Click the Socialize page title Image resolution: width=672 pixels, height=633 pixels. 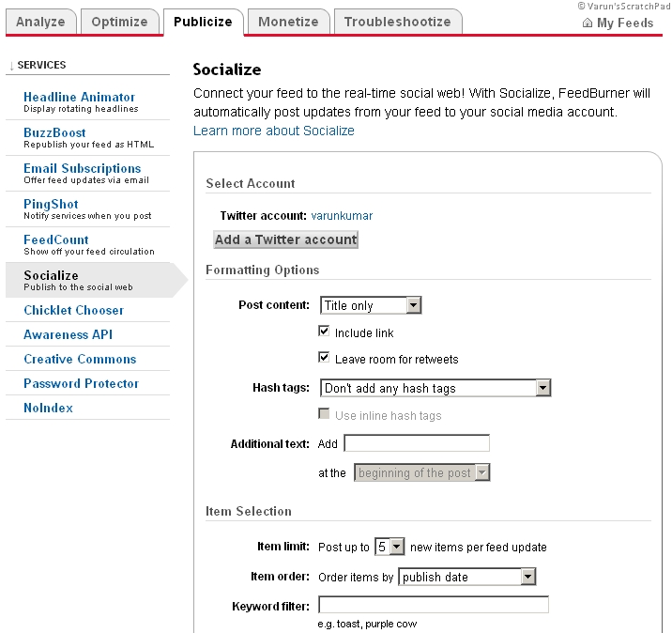(x=227, y=69)
